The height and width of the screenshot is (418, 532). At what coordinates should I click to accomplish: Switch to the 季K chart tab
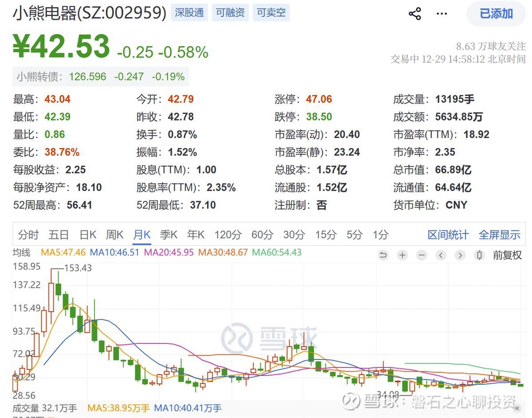[169, 235]
